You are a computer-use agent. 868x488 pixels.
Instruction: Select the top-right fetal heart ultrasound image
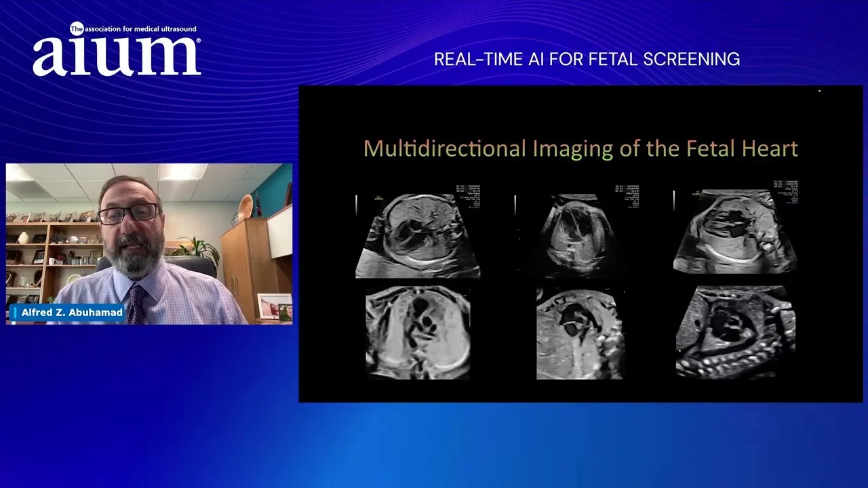point(736,231)
